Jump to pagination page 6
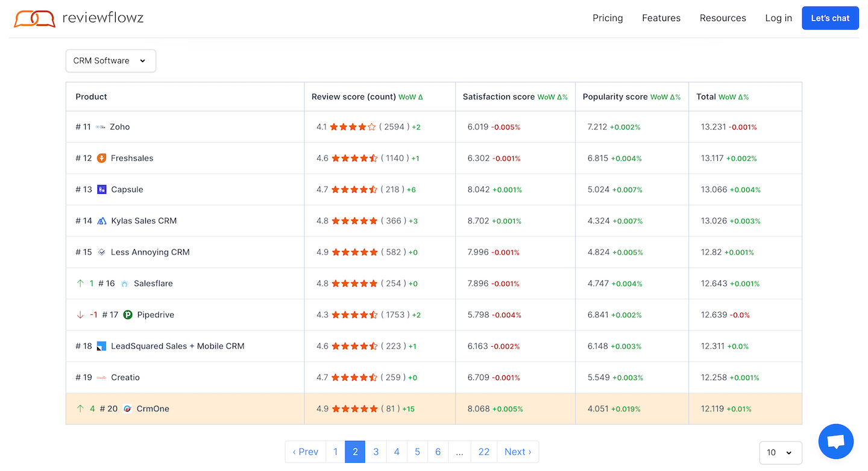 (x=438, y=452)
